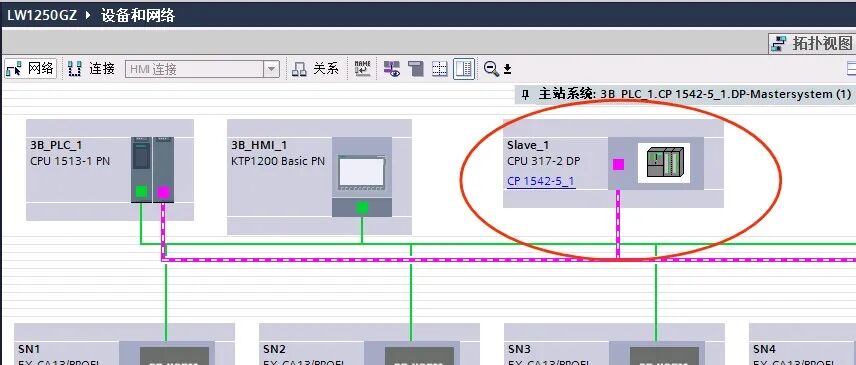Image resolution: width=856 pixels, height=365 pixels.
Task: Click the SN2 device label
Action: (x=274, y=349)
